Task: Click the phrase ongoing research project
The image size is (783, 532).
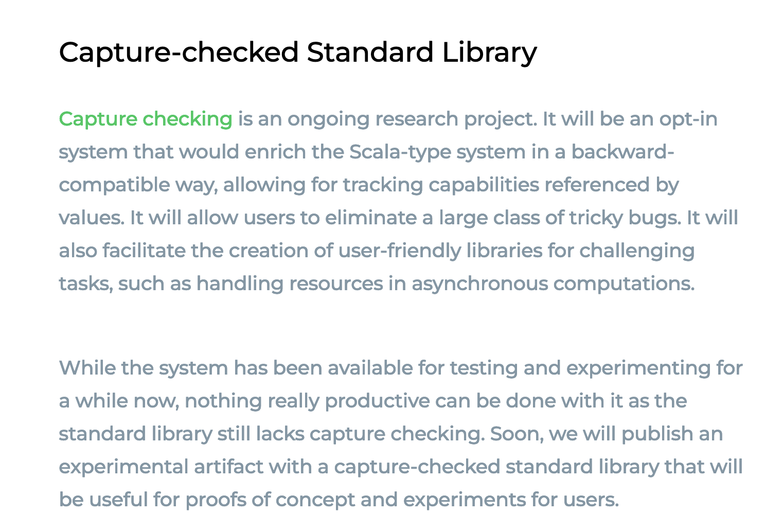Action: [412, 119]
